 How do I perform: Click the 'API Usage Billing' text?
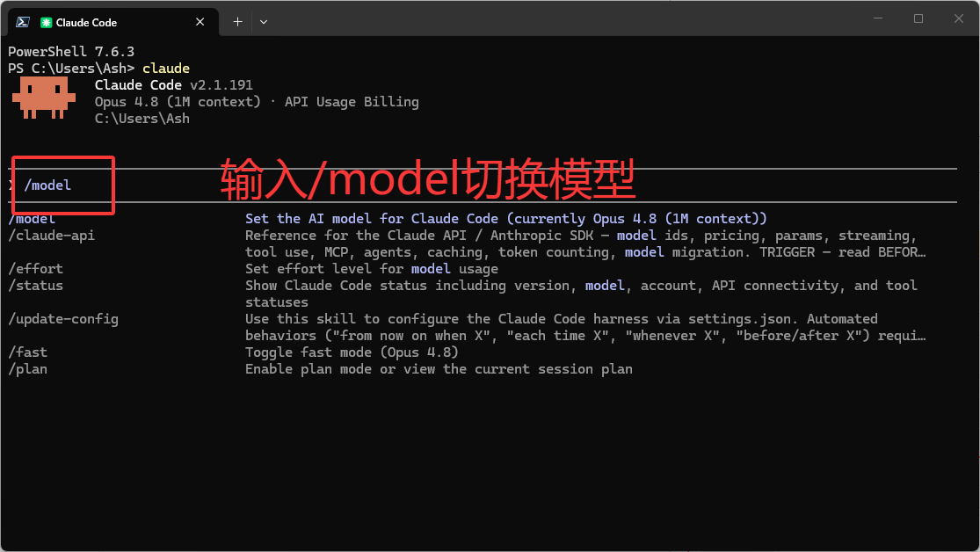[352, 102]
